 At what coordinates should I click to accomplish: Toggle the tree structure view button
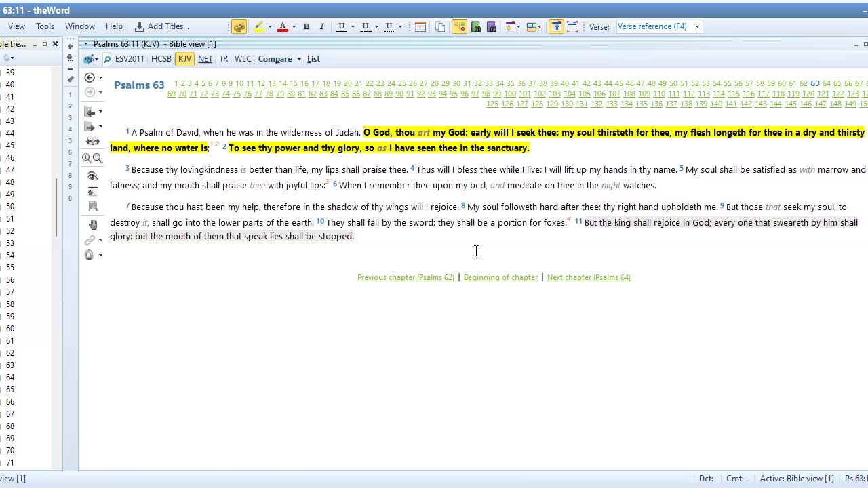coord(460,26)
